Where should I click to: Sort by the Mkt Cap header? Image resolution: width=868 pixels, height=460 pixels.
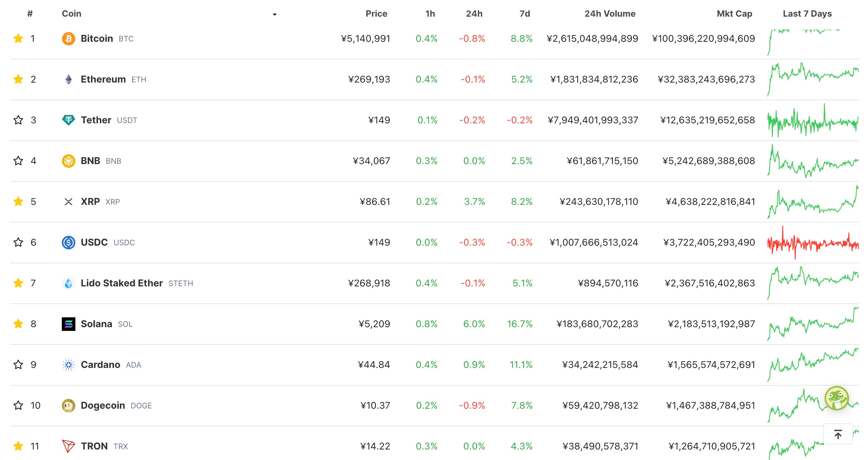pyautogui.click(x=735, y=14)
